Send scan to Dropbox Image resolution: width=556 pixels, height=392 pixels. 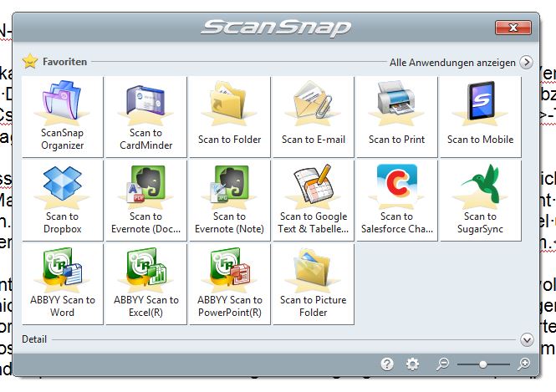63,201
